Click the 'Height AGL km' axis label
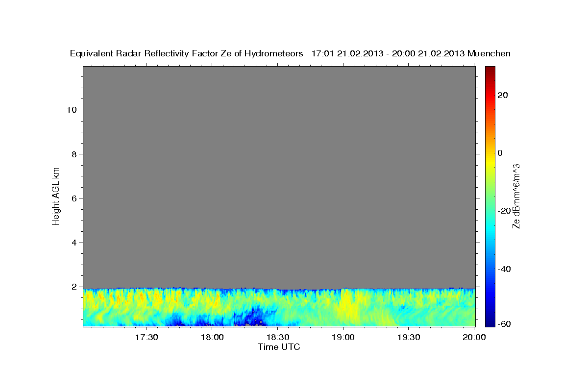The height and width of the screenshot is (392, 588). tap(56, 196)
